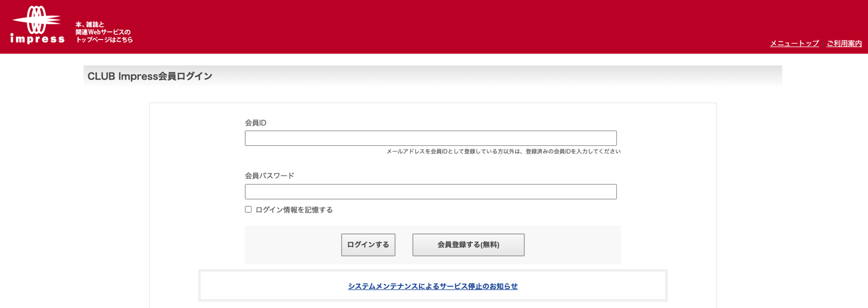Click the ログイン情報を記憶する label text
The height and width of the screenshot is (308, 868).
point(294,210)
